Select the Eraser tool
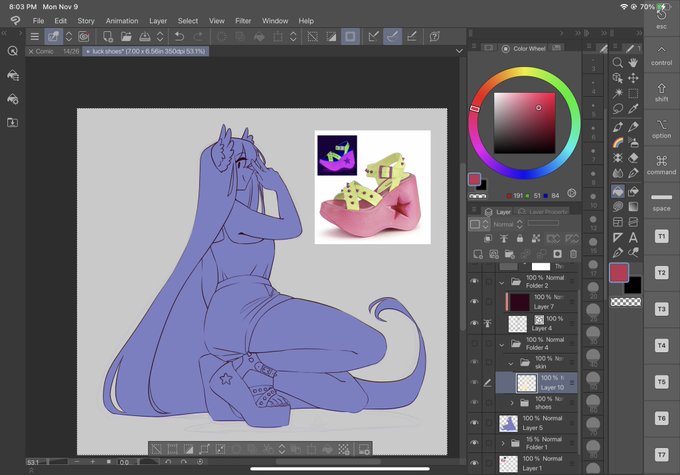Image resolution: width=680 pixels, height=475 pixels. [x=633, y=158]
